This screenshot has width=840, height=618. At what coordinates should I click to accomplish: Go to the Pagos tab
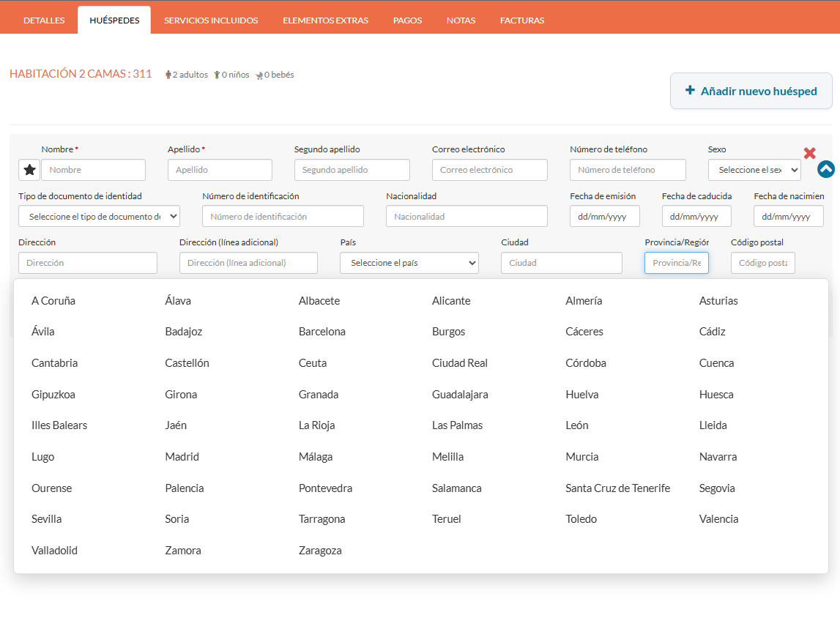tap(407, 21)
